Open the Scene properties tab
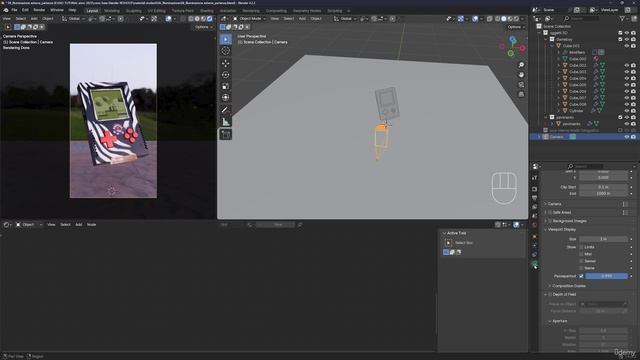 click(x=535, y=216)
